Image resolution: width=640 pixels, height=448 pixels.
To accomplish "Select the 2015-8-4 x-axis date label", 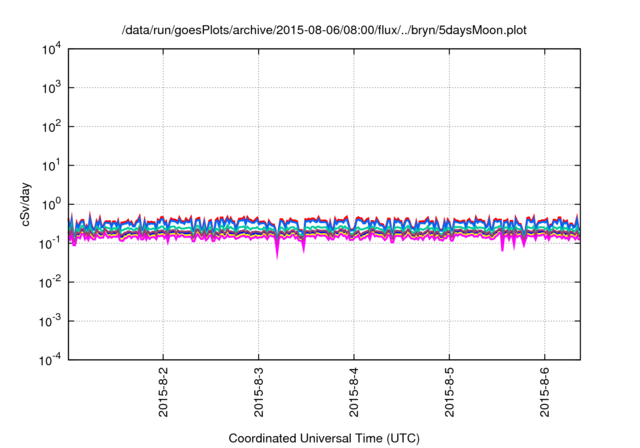I will coord(354,392).
